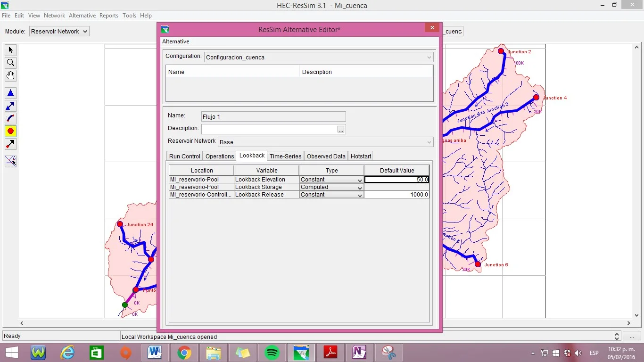
Task: Switch to the Time-Series tab
Action: (285, 156)
